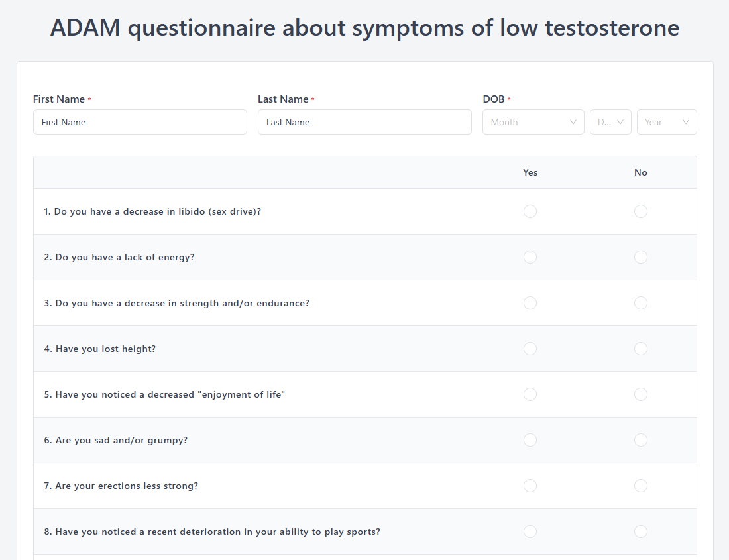Select No for lost height question
The image size is (729, 560).
pos(641,349)
